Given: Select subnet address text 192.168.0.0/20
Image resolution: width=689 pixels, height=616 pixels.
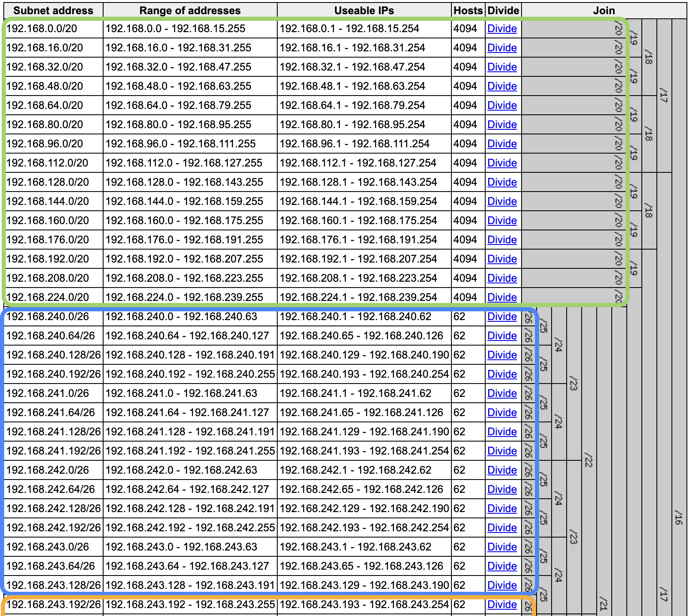Looking at the screenshot, I should [42, 28].
